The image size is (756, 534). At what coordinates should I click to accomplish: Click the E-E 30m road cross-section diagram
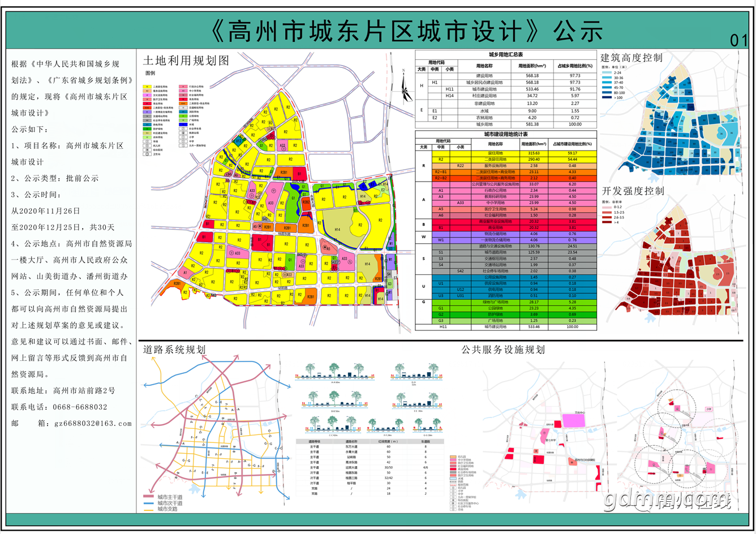coord(418,402)
